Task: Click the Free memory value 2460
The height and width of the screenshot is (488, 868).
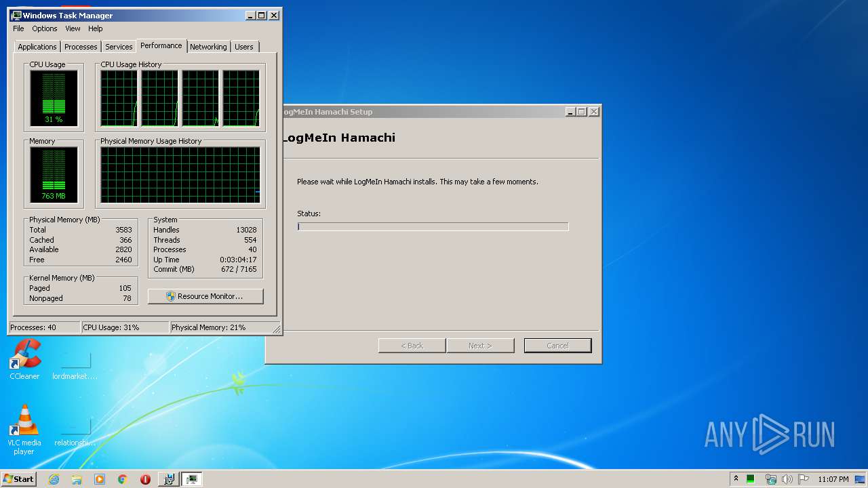Action: pos(123,260)
